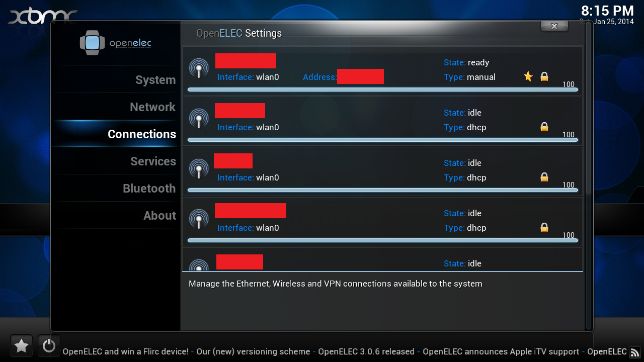The image size is (644, 362).
Task: Click the wireless icon of the ready connection
Action: [x=199, y=68]
